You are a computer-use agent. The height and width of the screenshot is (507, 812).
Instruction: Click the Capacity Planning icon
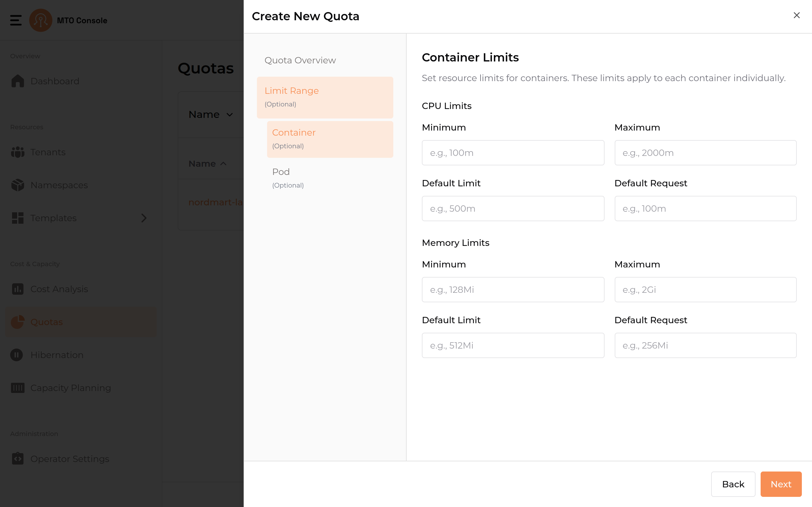[17, 388]
